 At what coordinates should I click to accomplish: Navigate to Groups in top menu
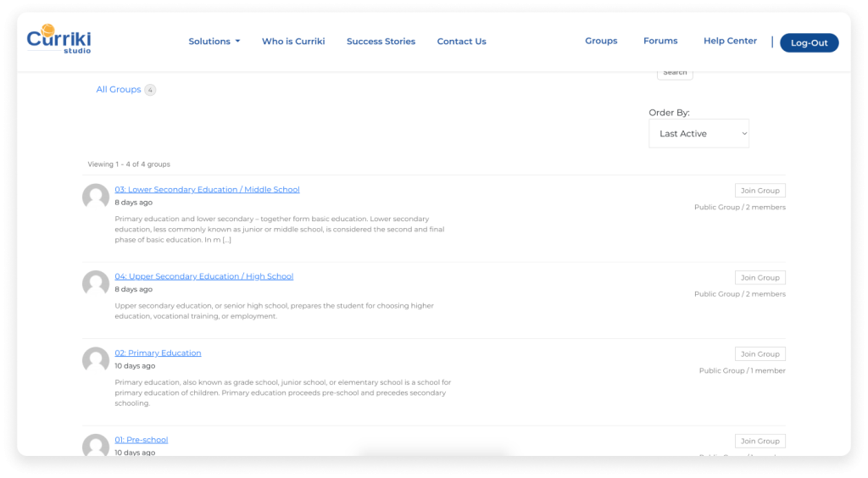click(601, 41)
